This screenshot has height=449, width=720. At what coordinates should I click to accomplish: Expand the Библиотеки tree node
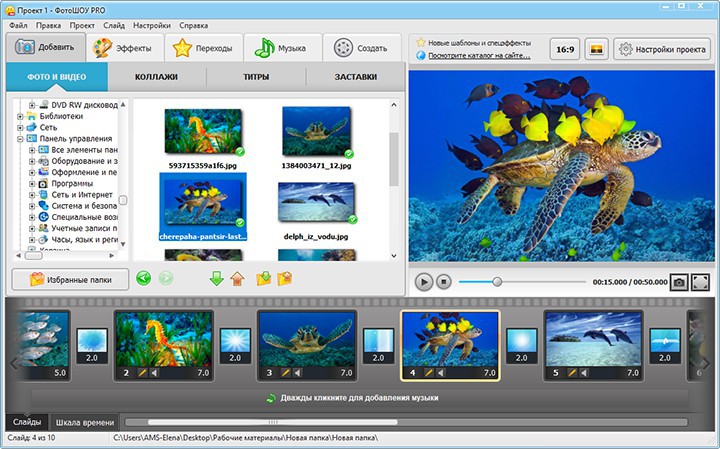[20, 116]
